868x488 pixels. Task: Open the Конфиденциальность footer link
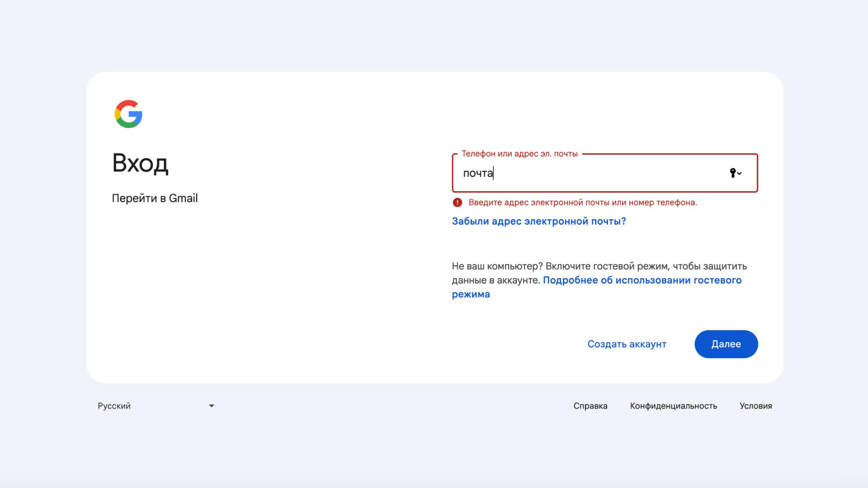pyautogui.click(x=673, y=406)
